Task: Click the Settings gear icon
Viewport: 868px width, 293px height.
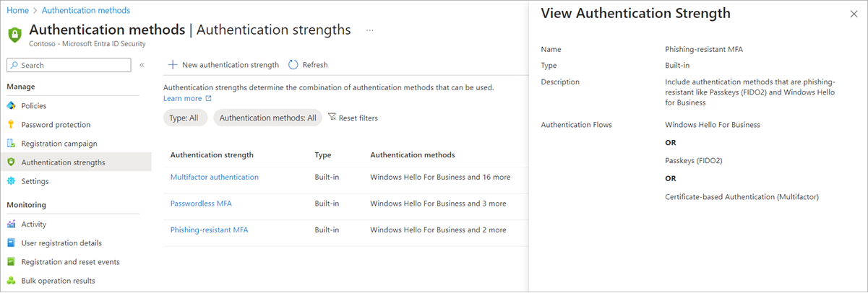Action: pyautogui.click(x=11, y=180)
